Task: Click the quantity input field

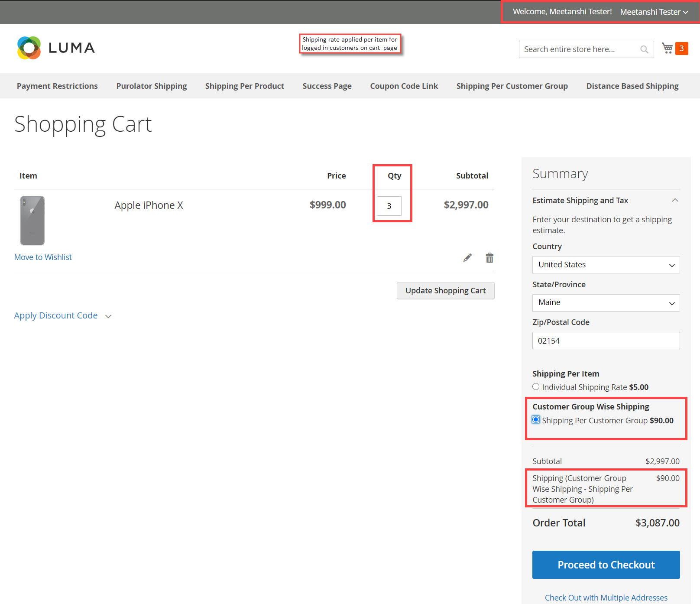Action: pyautogui.click(x=389, y=206)
